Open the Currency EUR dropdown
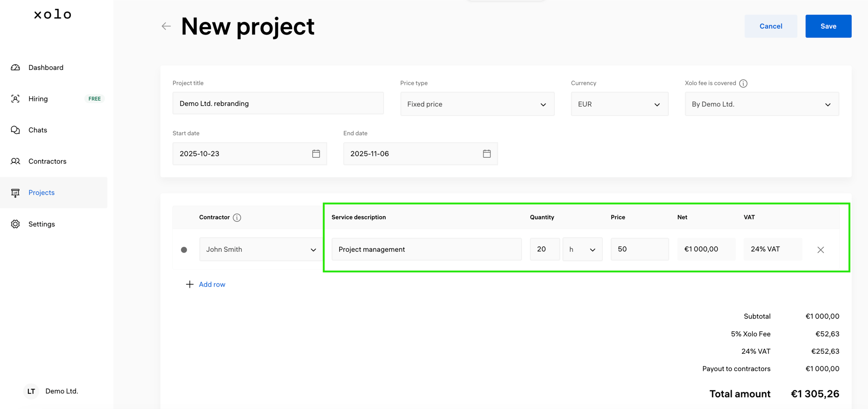868x409 pixels. (x=619, y=104)
